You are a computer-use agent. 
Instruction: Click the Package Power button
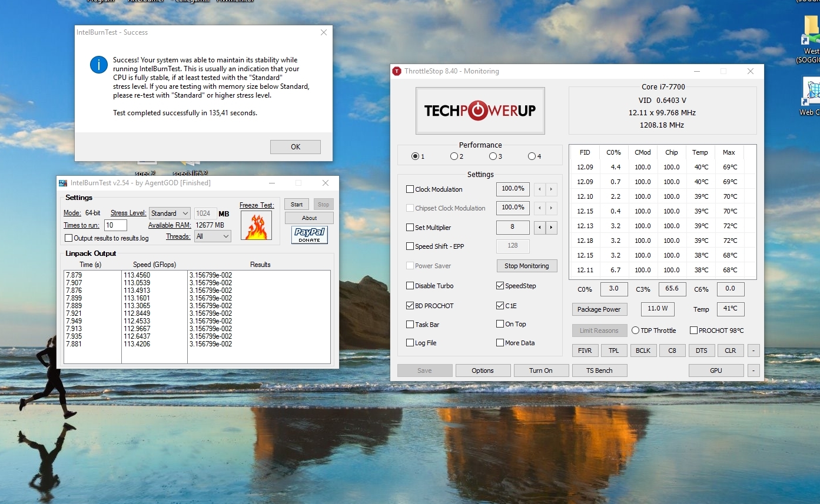[x=599, y=309]
